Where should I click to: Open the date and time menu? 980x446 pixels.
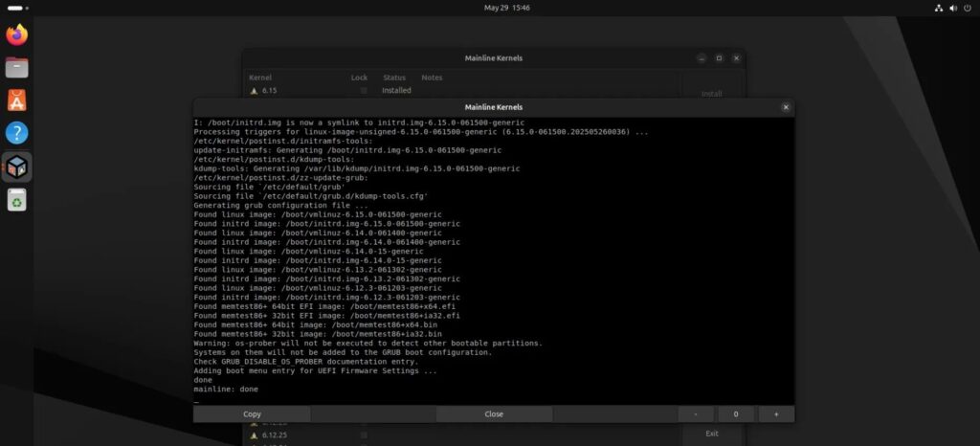pos(507,8)
